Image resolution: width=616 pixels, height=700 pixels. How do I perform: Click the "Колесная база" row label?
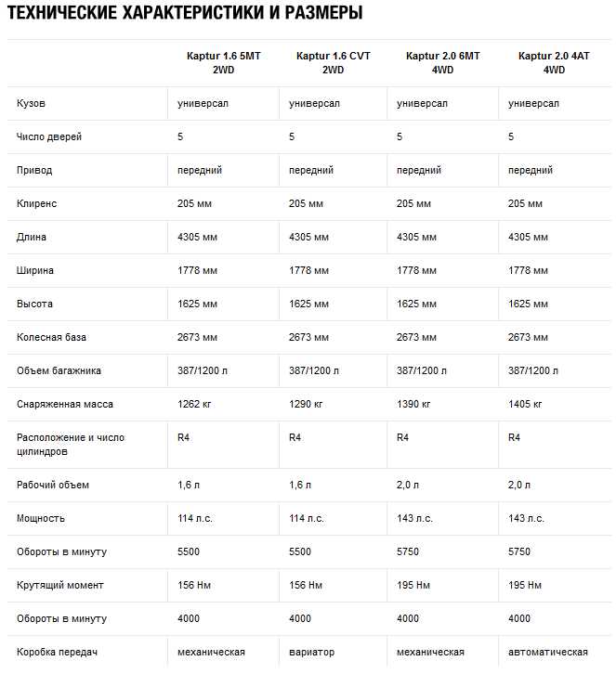click(x=51, y=337)
